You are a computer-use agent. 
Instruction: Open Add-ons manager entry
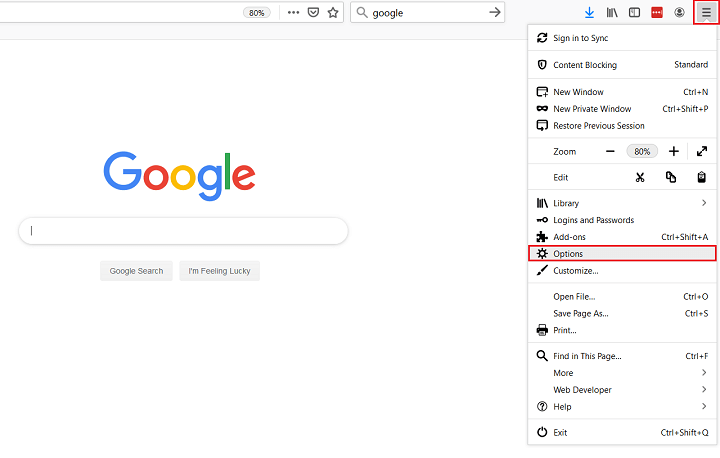622,237
